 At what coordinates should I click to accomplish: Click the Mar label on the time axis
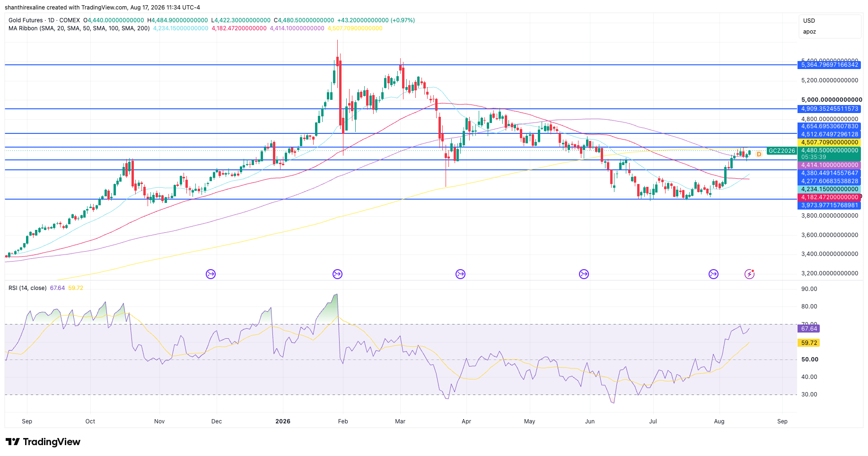[400, 421]
